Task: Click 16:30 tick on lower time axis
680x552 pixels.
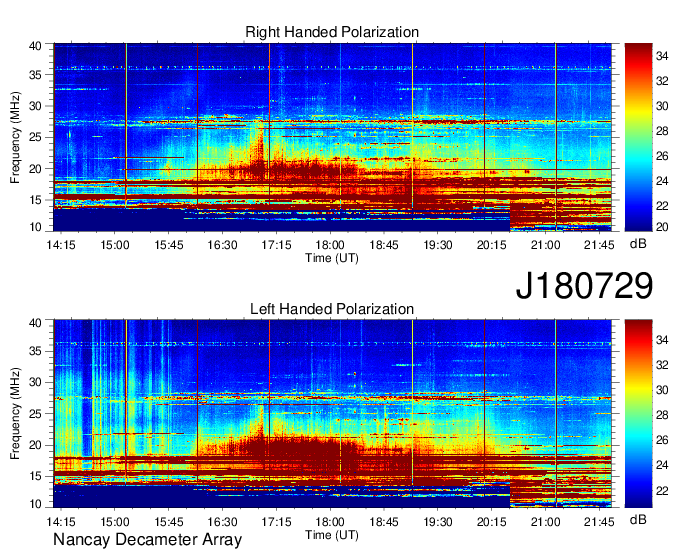Action: point(222,521)
